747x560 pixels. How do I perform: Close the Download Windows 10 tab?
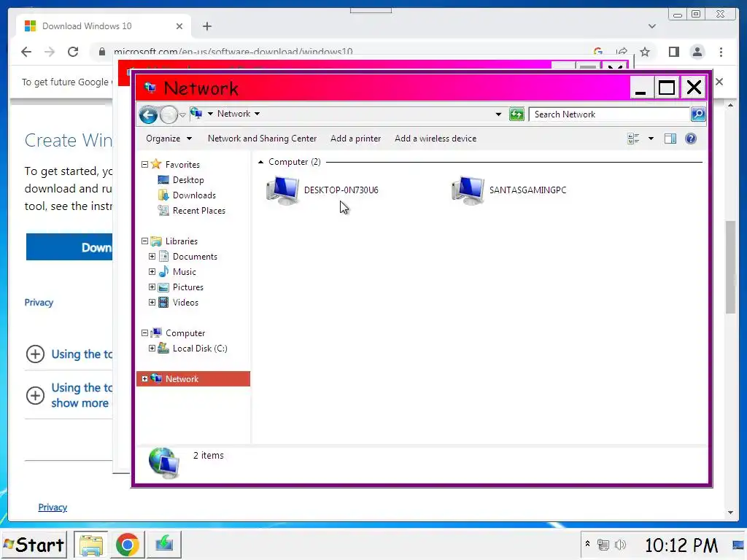tap(179, 26)
